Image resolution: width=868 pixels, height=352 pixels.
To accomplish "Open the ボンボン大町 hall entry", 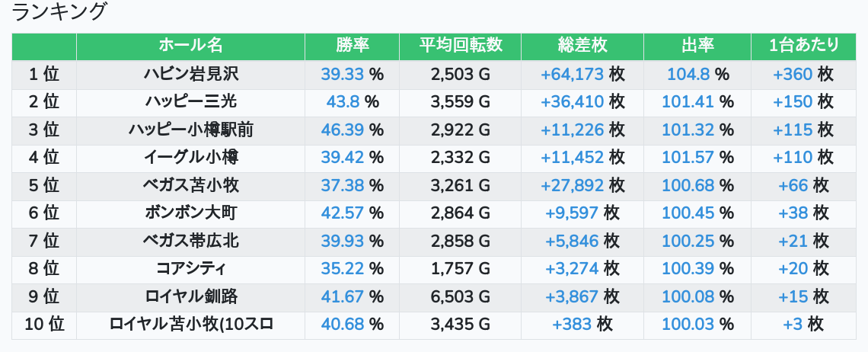I will (x=190, y=213).
